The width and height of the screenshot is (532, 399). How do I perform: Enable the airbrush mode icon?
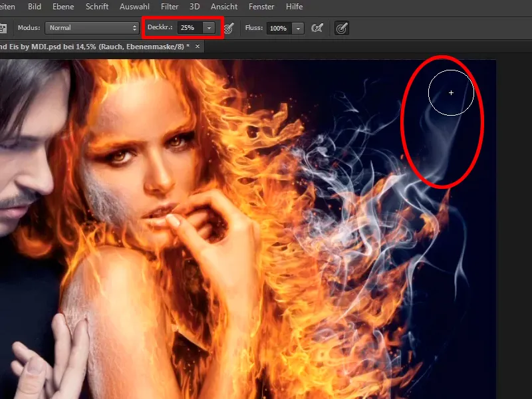(x=317, y=28)
